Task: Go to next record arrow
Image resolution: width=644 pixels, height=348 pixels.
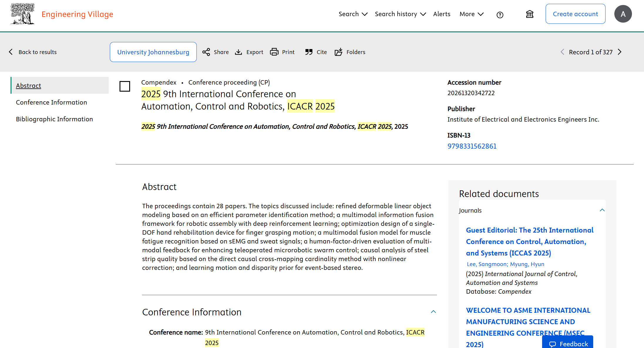Action: click(x=620, y=52)
